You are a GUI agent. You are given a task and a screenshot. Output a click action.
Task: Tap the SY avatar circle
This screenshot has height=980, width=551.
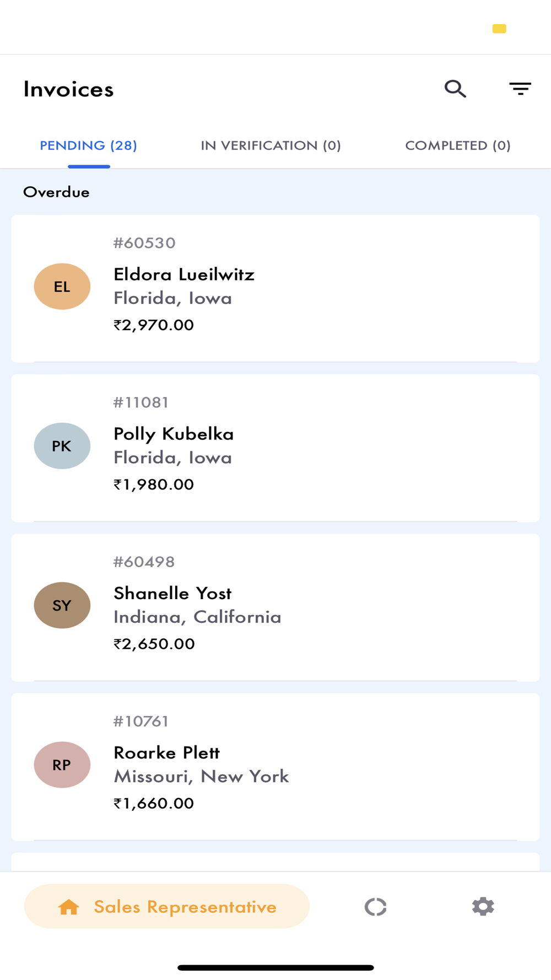(62, 605)
